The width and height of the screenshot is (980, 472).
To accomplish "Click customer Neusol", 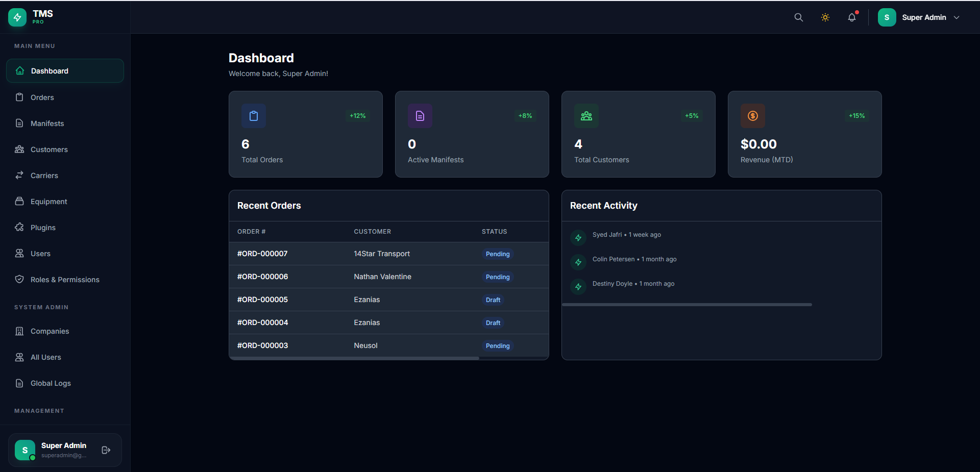I will [365, 345].
